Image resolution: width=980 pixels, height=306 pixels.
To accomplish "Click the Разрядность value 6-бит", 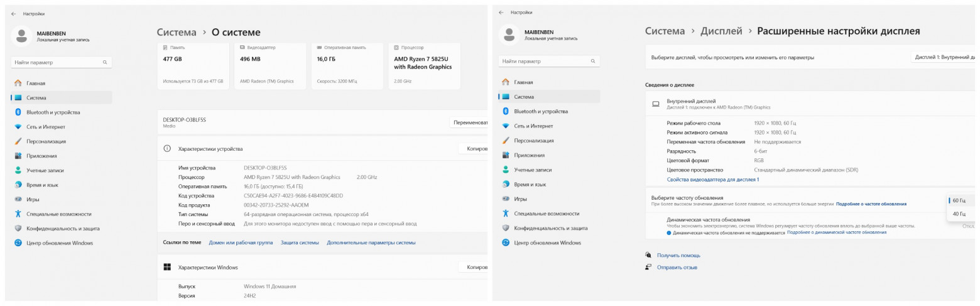I will 763,151.
